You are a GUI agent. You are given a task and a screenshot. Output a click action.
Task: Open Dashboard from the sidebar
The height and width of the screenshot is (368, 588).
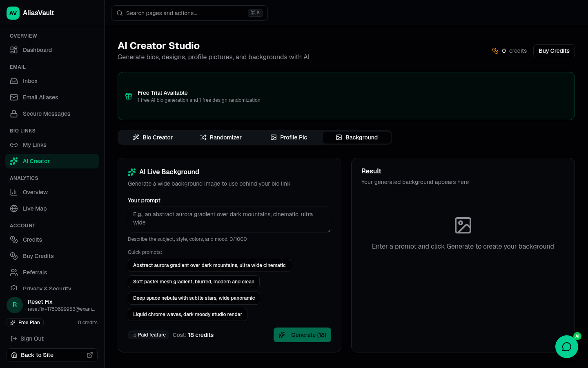pyautogui.click(x=52, y=50)
